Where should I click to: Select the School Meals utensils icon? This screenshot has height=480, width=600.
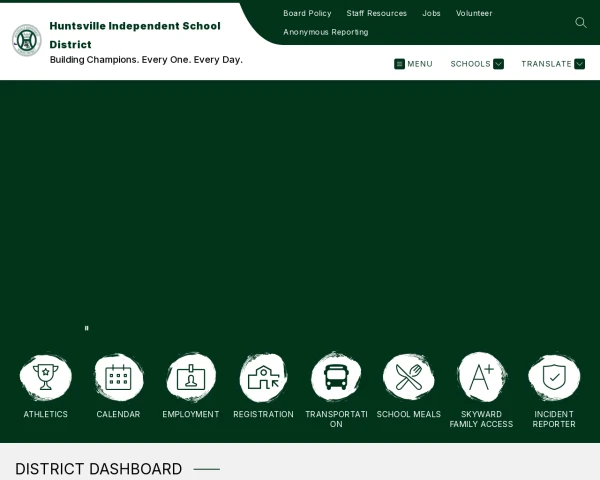[408, 377]
